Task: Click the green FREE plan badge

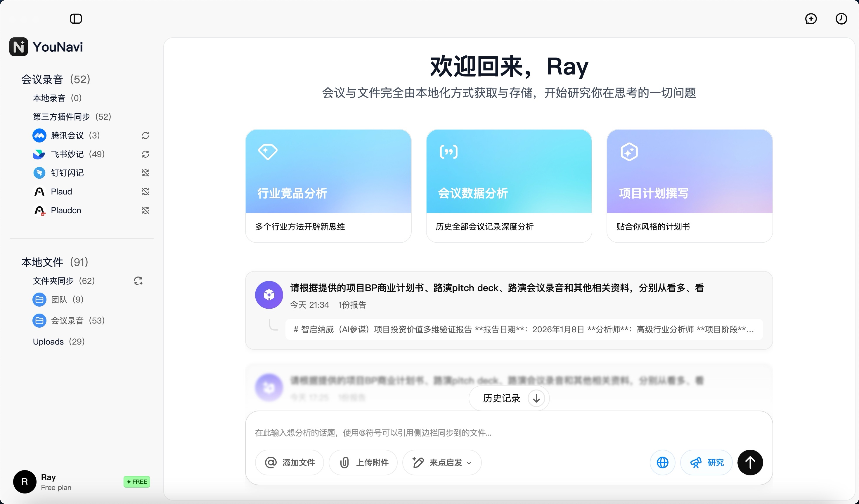Action: [137, 482]
